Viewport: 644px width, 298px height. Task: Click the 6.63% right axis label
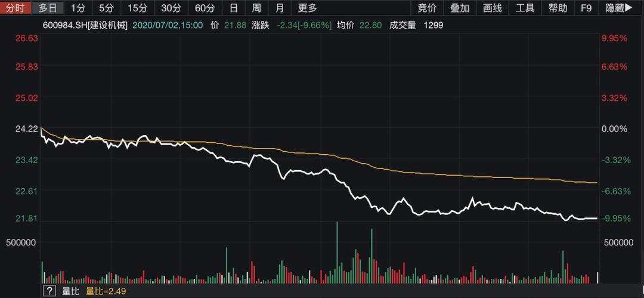pyautogui.click(x=614, y=67)
